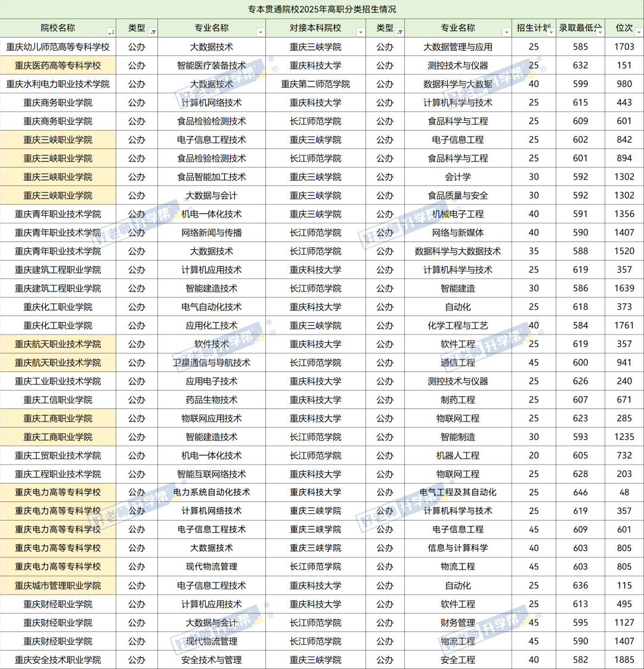Click the 机器人工程 cell
Image resolution: width=644 pixels, height=669 pixels.
pos(458,456)
